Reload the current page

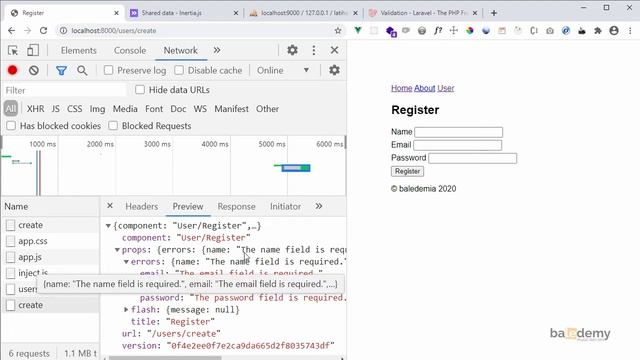[44, 31]
